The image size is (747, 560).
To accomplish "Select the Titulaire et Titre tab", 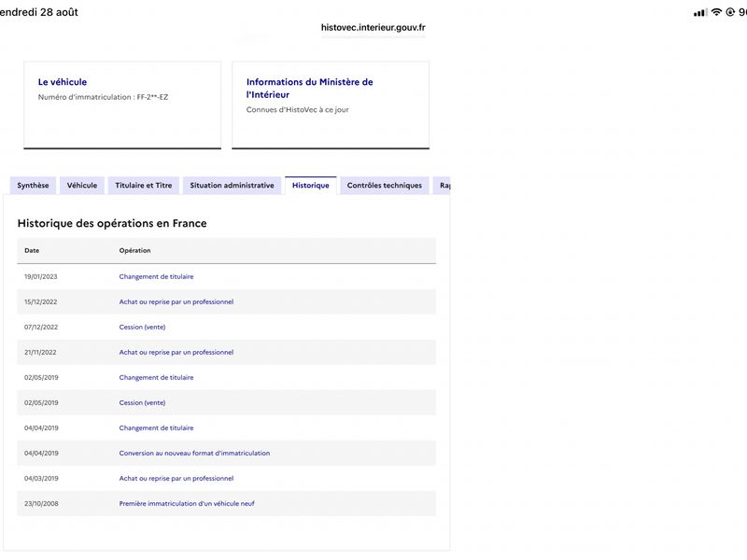I will (144, 185).
